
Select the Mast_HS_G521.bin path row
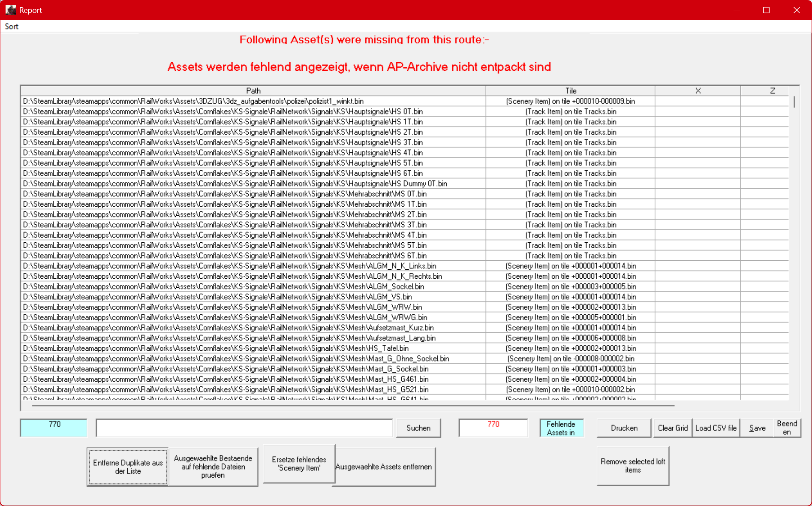253,389
